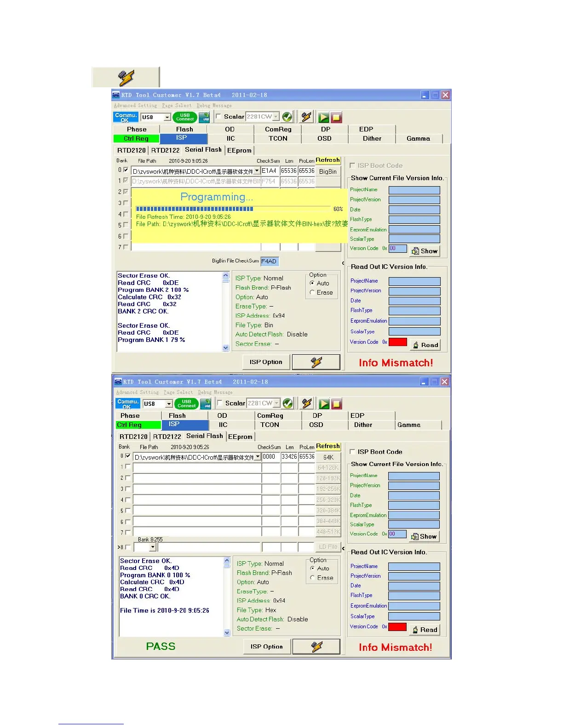Click the small lightning toolbar icon in the upper window
The image size is (563, 728).
[x=306, y=117]
